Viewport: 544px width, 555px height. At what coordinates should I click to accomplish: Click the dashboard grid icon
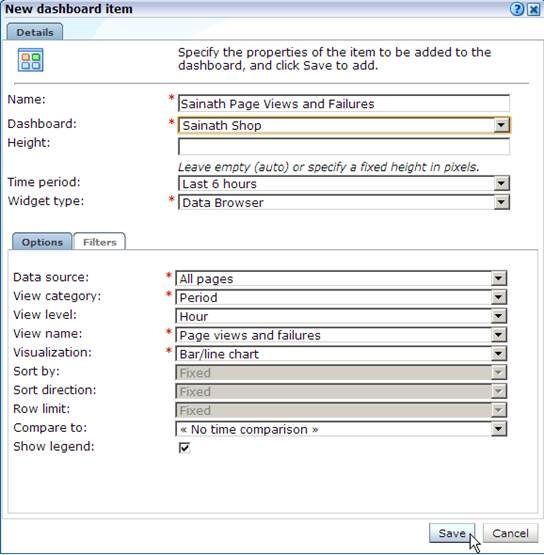[x=30, y=60]
